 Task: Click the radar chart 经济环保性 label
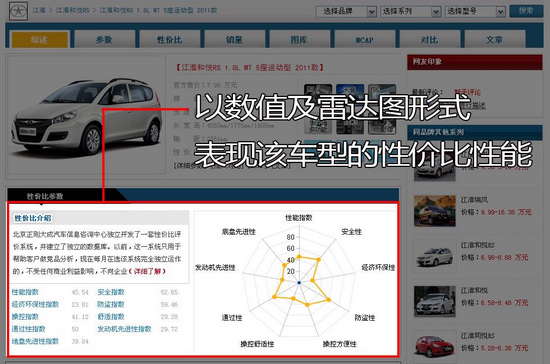378,267
